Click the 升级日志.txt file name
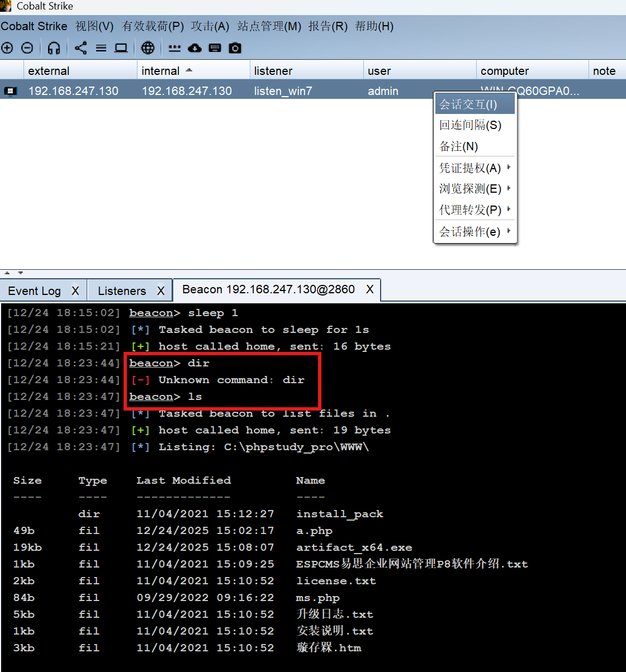 tap(335, 614)
